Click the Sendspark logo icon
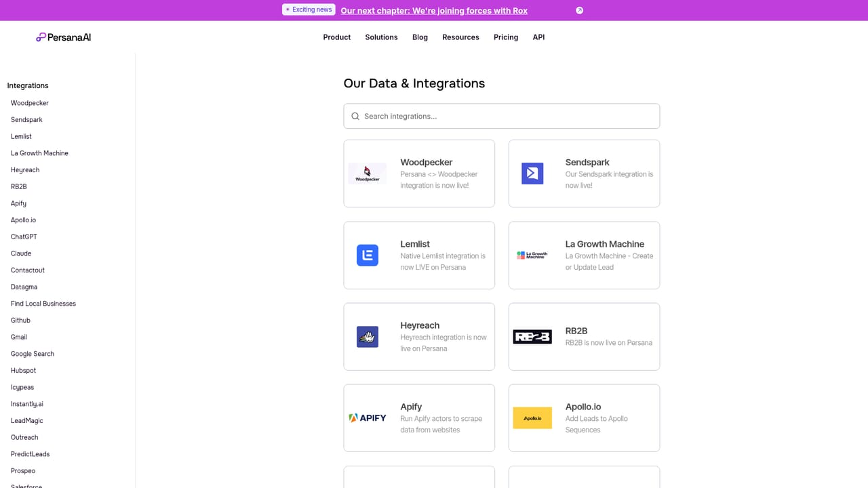Viewport: 868px width, 488px height. [x=532, y=174]
